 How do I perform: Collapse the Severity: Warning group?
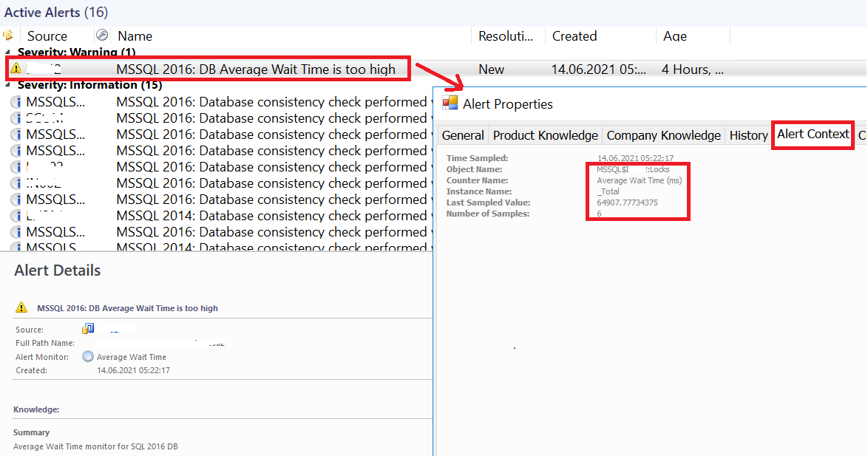[x=7, y=52]
